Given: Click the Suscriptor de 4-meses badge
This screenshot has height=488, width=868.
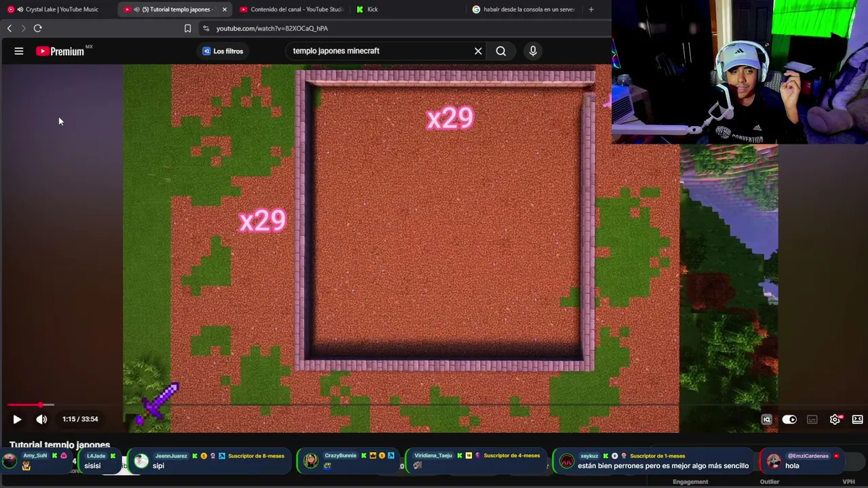Looking at the screenshot, I should 512,456.
